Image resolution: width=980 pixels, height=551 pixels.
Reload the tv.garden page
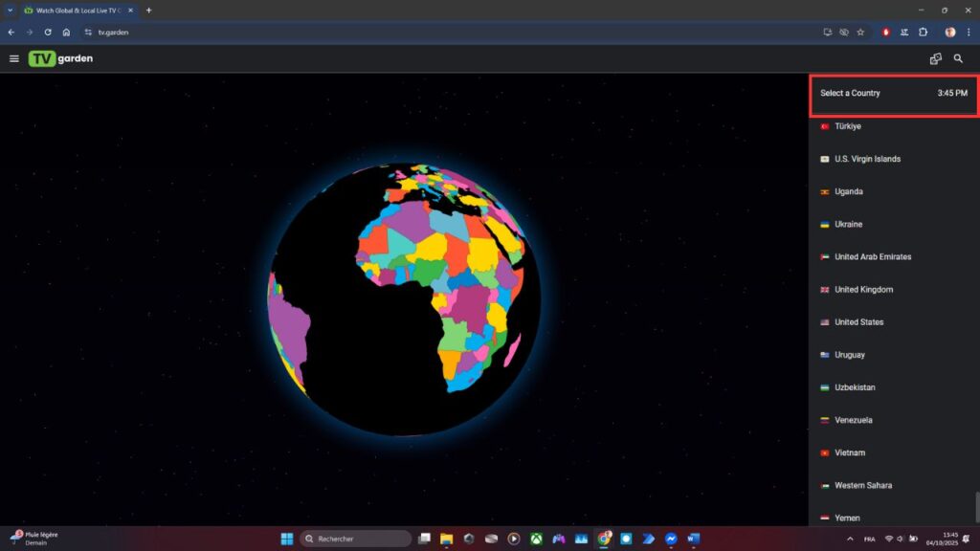point(48,32)
